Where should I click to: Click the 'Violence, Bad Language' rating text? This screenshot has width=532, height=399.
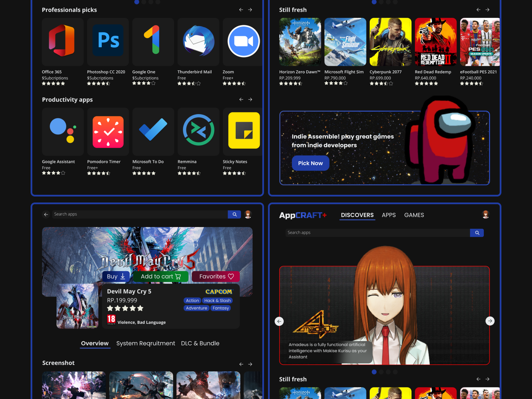point(142,323)
